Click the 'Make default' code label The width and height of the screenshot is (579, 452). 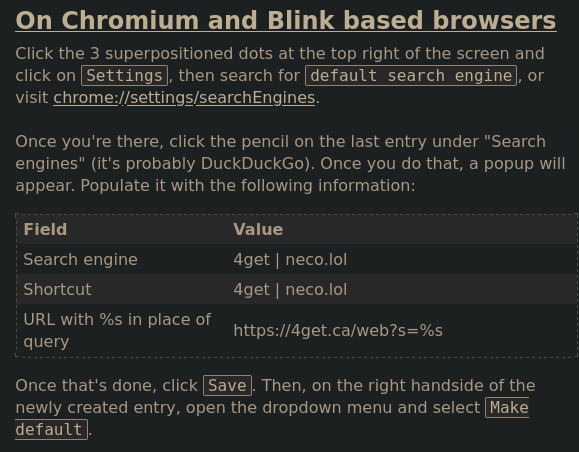pos(507,408)
